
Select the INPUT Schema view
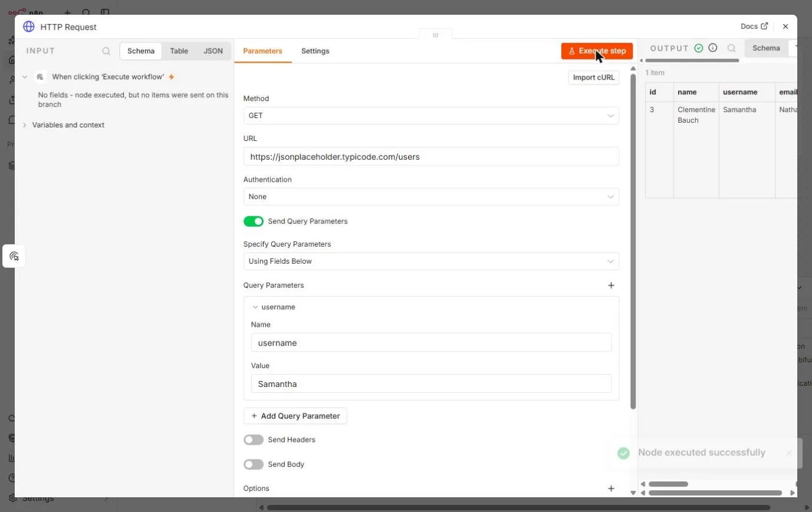(x=141, y=51)
